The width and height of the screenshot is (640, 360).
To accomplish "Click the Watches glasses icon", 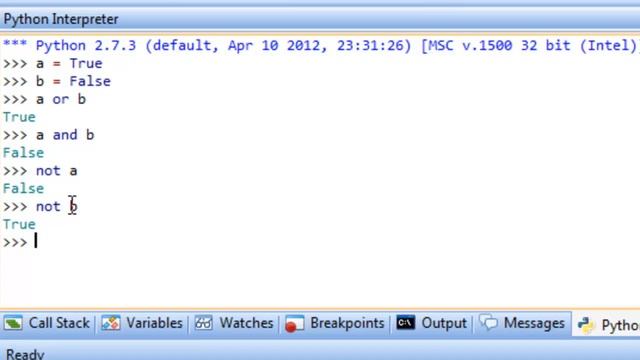I will point(203,324).
